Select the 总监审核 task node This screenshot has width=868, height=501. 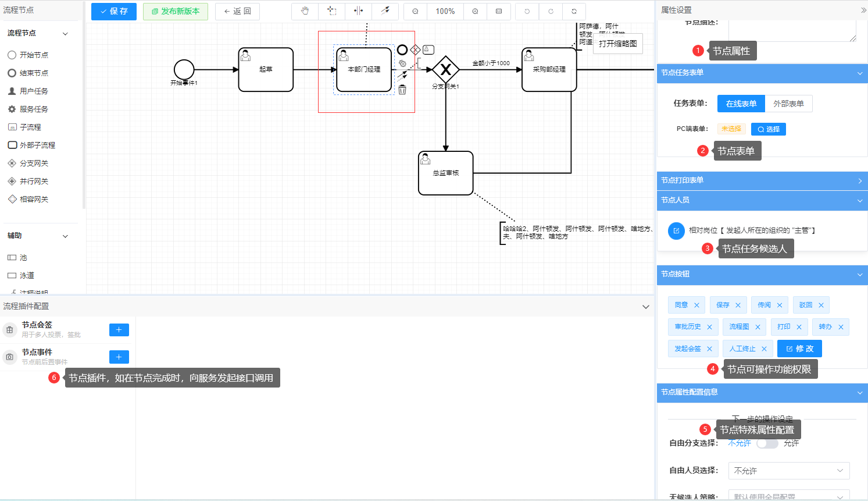pos(446,173)
